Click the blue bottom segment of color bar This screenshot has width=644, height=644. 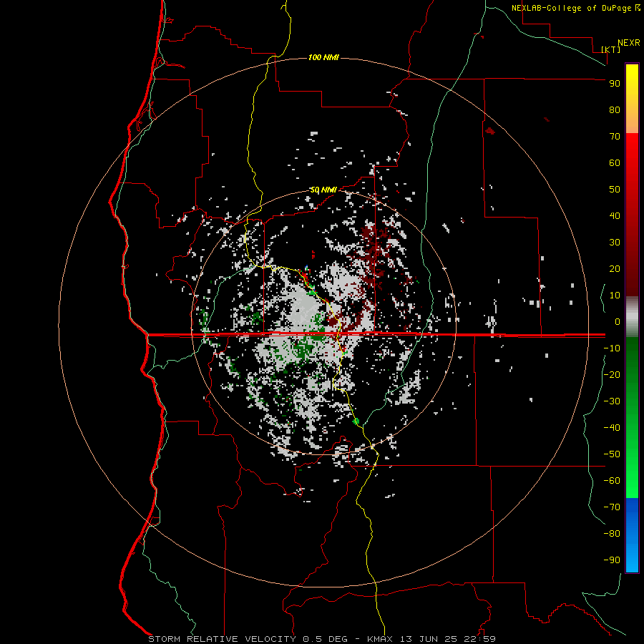point(632,535)
